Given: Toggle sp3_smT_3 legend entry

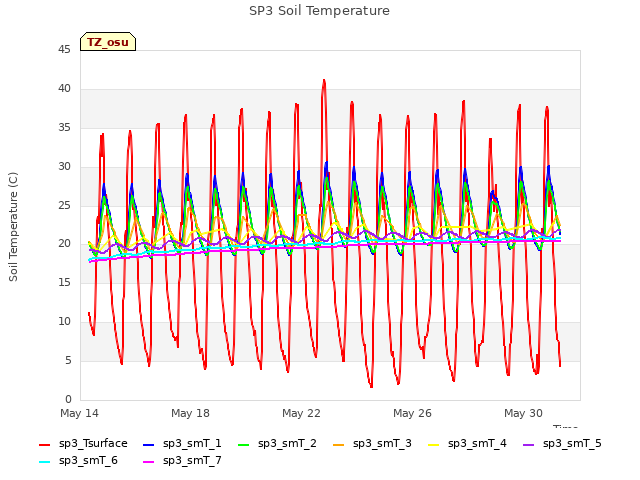Looking at the screenshot, I should pyautogui.click(x=372, y=444).
